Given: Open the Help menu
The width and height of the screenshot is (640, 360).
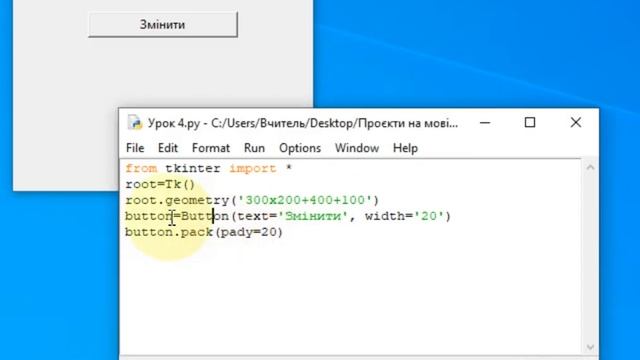Looking at the screenshot, I should pos(405,148).
